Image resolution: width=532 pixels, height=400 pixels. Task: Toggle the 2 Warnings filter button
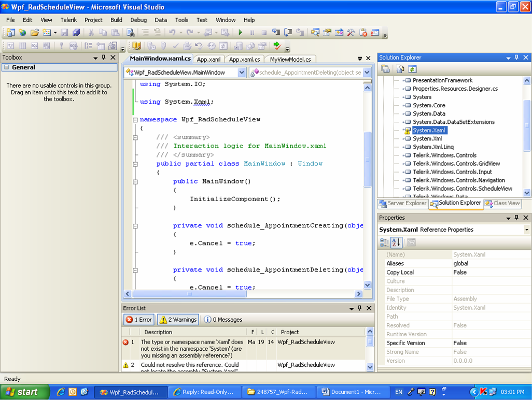[178, 320]
